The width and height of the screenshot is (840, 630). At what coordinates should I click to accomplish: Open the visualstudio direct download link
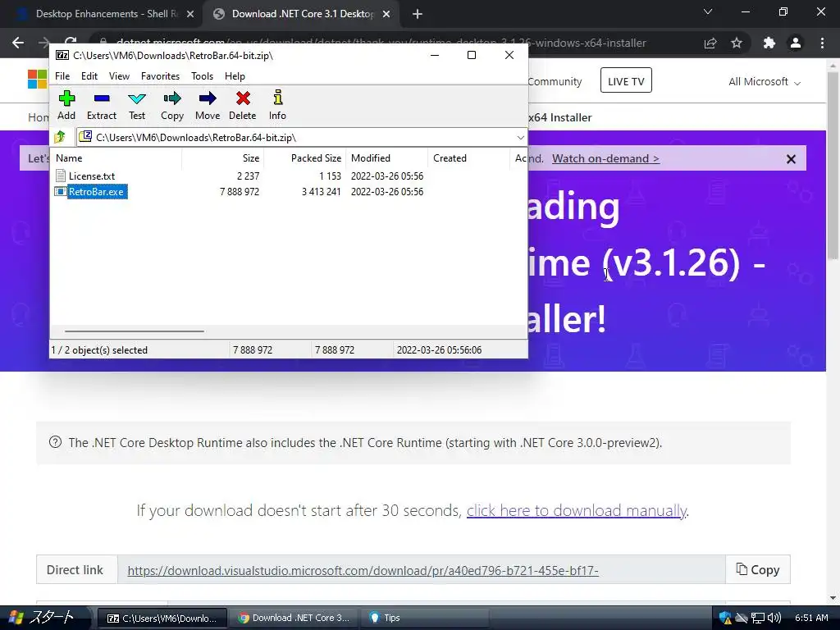click(363, 571)
